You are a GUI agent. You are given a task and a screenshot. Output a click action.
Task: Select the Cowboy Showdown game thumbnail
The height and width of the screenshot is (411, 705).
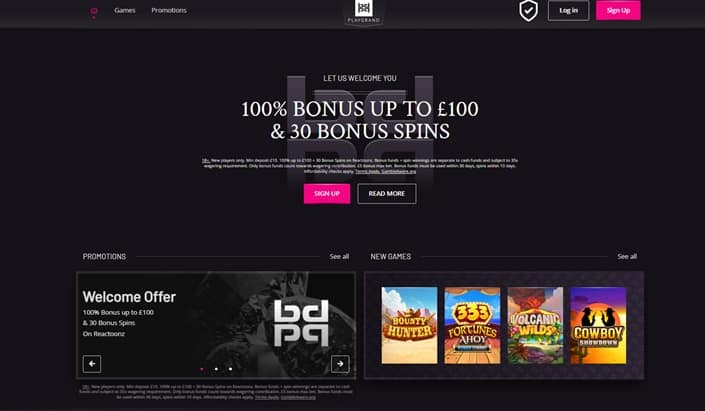(598, 325)
